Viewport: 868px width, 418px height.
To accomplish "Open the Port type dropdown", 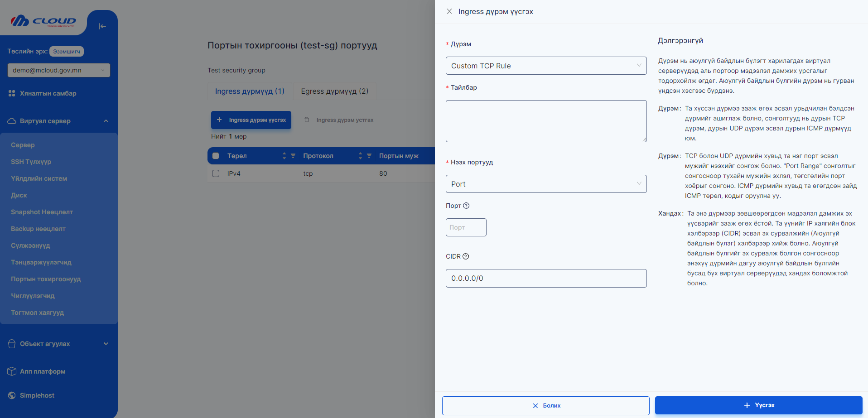I will (x=546, y=184).
